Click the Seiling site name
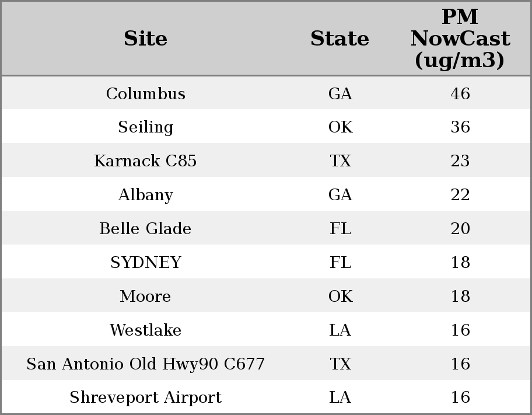Viewport: 532px width, 415px height. [145, 127]
